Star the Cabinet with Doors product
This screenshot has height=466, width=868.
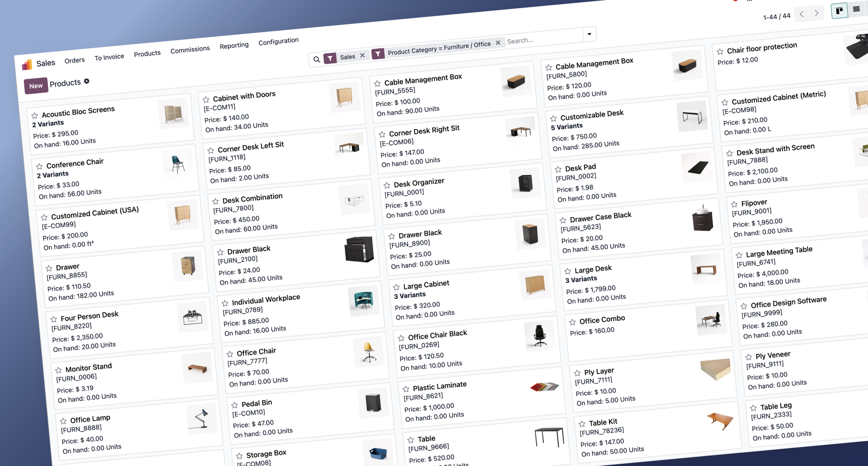[x=206, y=100]
